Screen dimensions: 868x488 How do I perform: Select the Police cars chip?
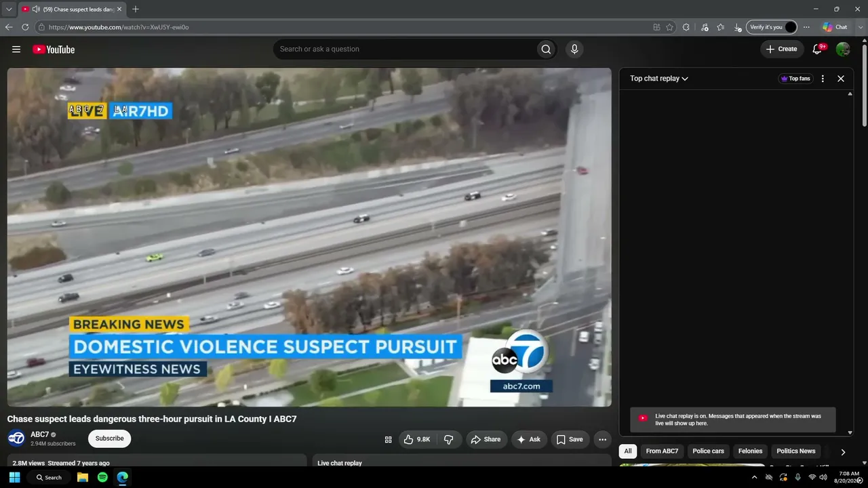coord(708,451)
